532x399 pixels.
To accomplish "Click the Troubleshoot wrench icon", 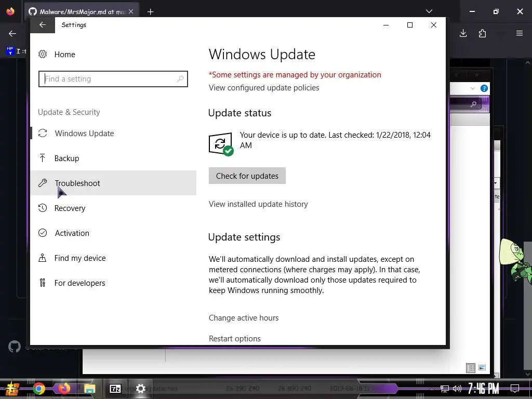I will [x=43, y=183].
